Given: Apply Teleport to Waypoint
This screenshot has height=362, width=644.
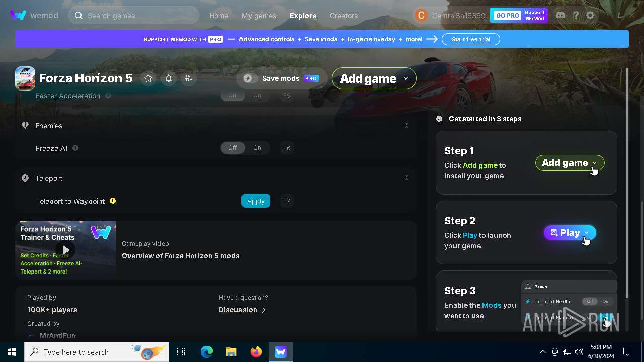Looking at the screenshot, I should click(256, 201).
